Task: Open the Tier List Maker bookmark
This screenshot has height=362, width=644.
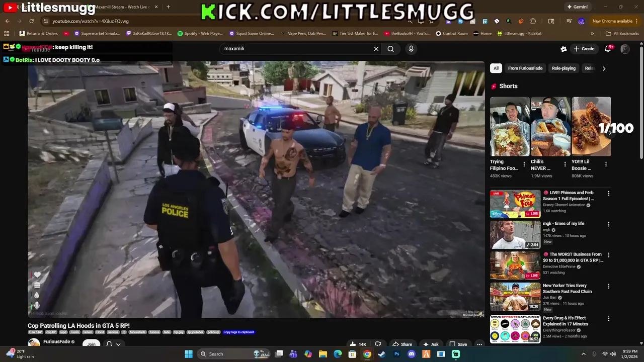Action: (355, 34)
